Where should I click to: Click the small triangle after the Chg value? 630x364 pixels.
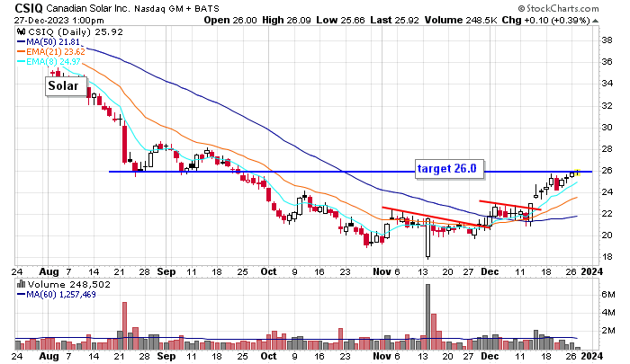(x=595, y=21)
